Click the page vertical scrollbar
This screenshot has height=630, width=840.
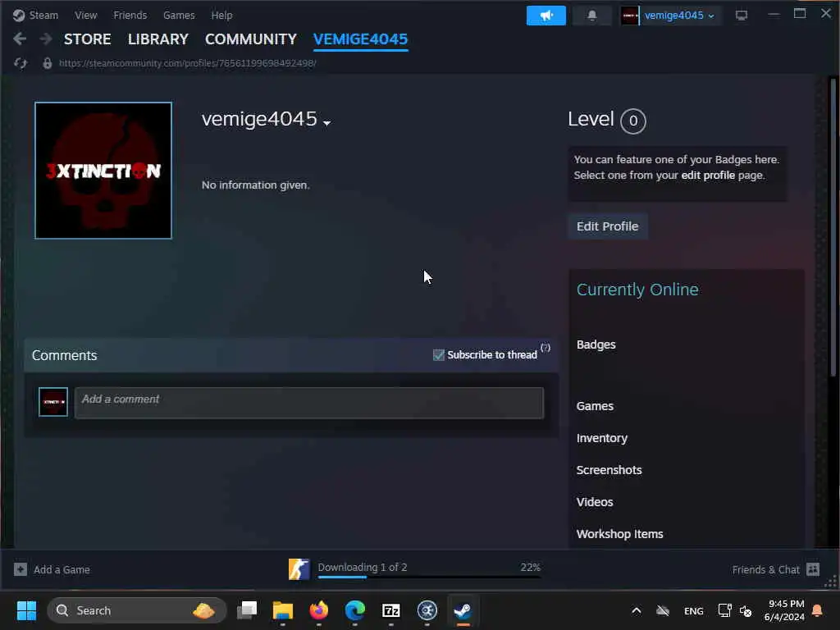pos(833,228)
